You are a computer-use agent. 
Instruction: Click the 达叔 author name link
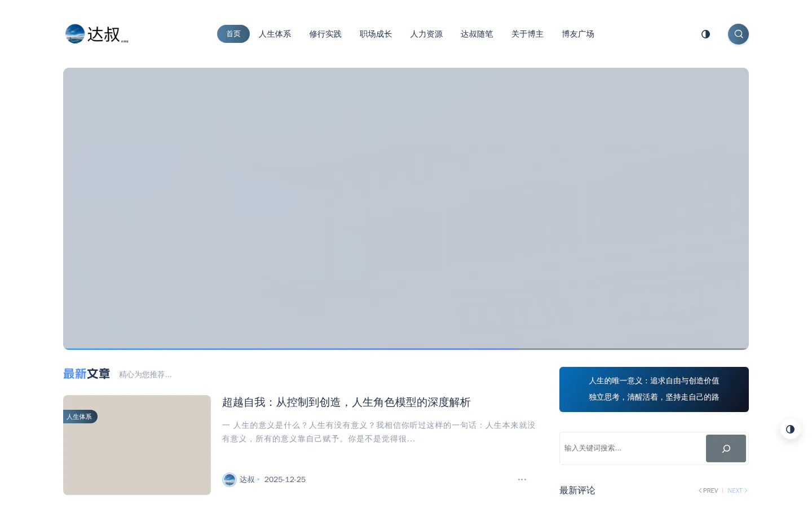[247, 479]
